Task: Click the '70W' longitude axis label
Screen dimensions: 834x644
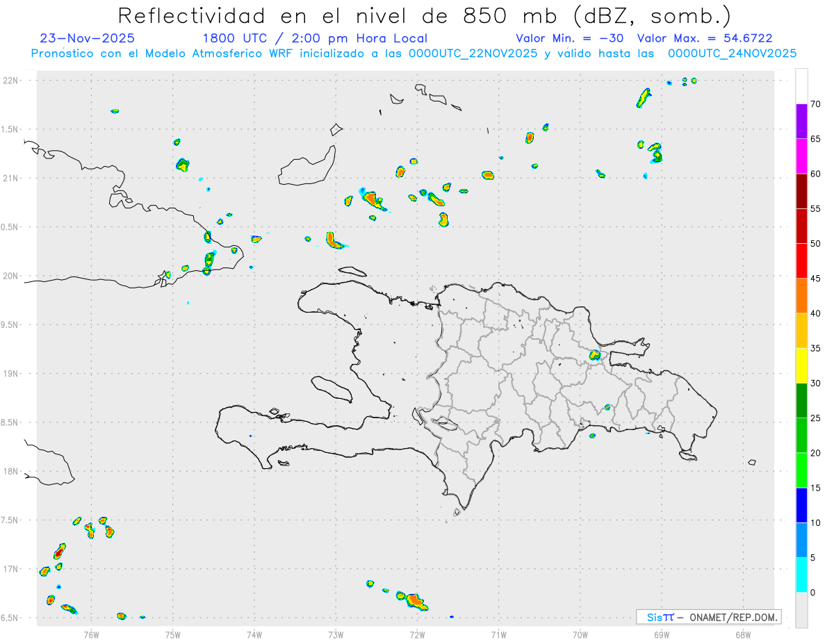Action: tap(580, 634)
